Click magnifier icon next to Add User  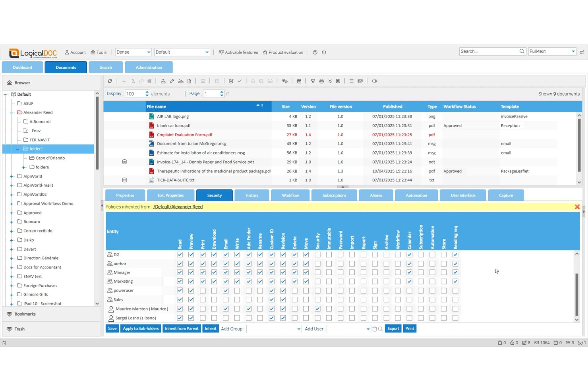381,329
